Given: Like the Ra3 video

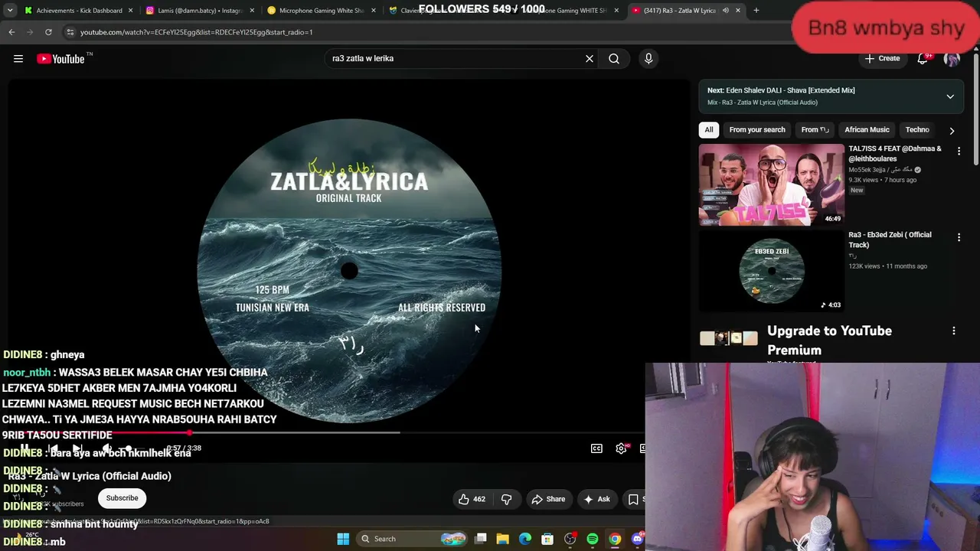Looking at the screenshot, I should point(472,500).
